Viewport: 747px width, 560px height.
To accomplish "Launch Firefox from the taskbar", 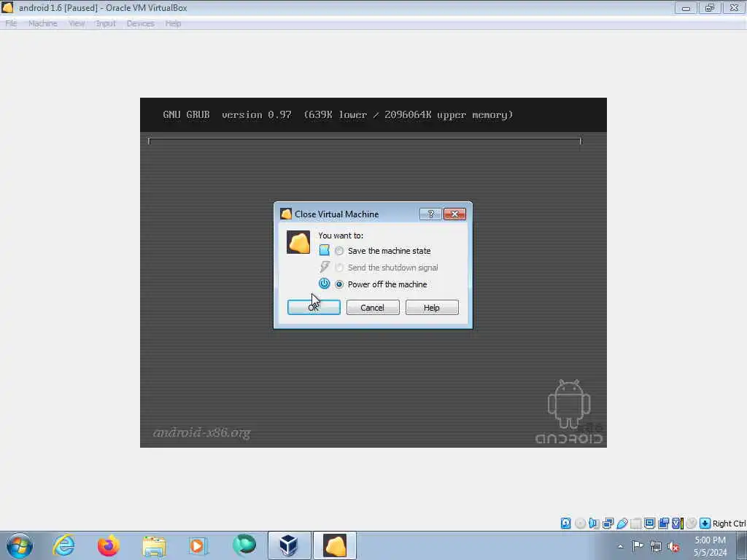I will [109, 545].
